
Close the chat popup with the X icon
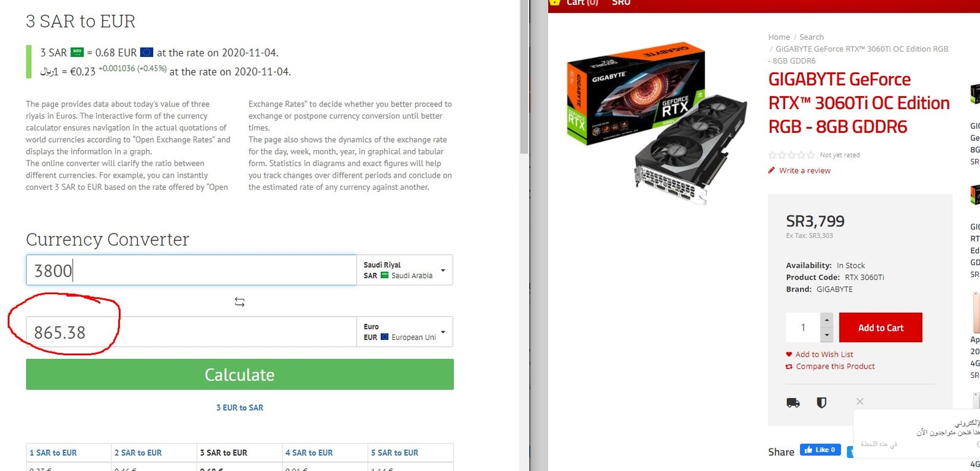(x=860, y=401)
